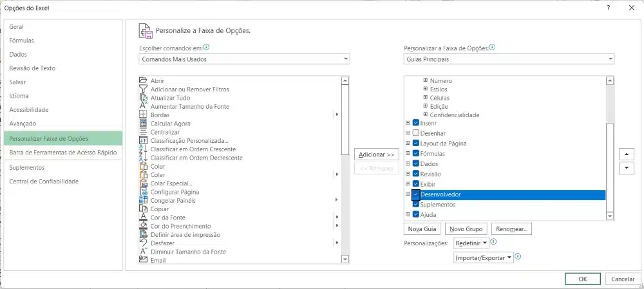Click the Configurar Página icon

point(144,192)
